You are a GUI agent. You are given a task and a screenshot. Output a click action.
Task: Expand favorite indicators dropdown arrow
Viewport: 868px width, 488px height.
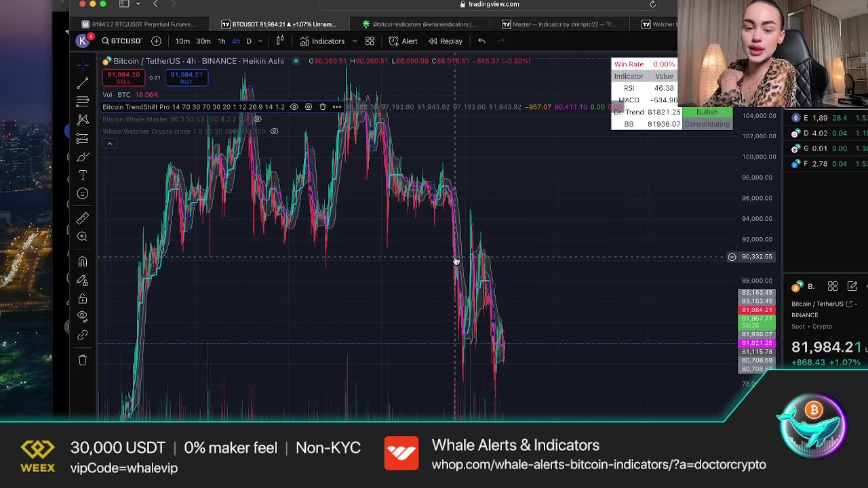click(354, 41)
